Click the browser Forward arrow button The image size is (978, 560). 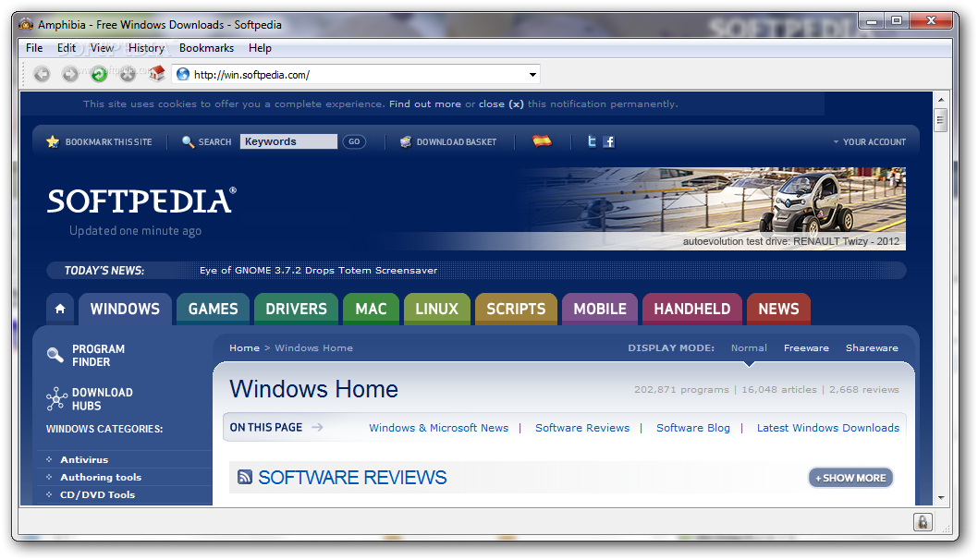click(70, 74)
